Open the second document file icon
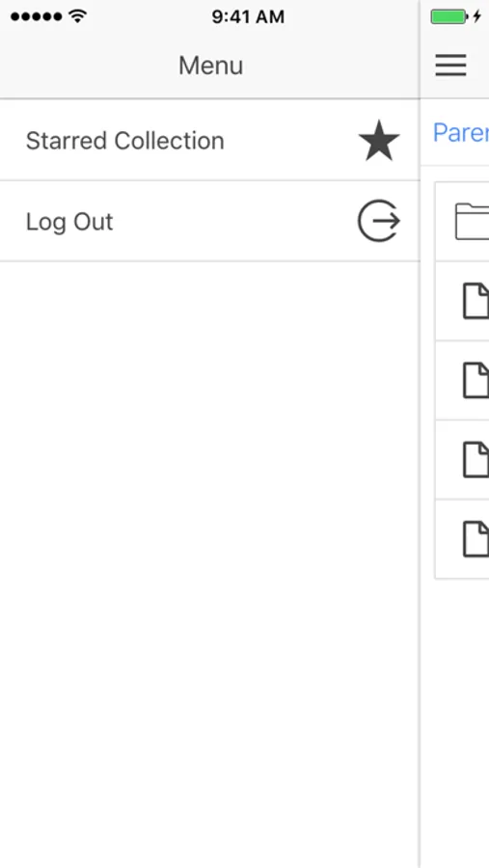Image resolution: width=489 pixels, height=868 pixels. [x=475, y=380]
